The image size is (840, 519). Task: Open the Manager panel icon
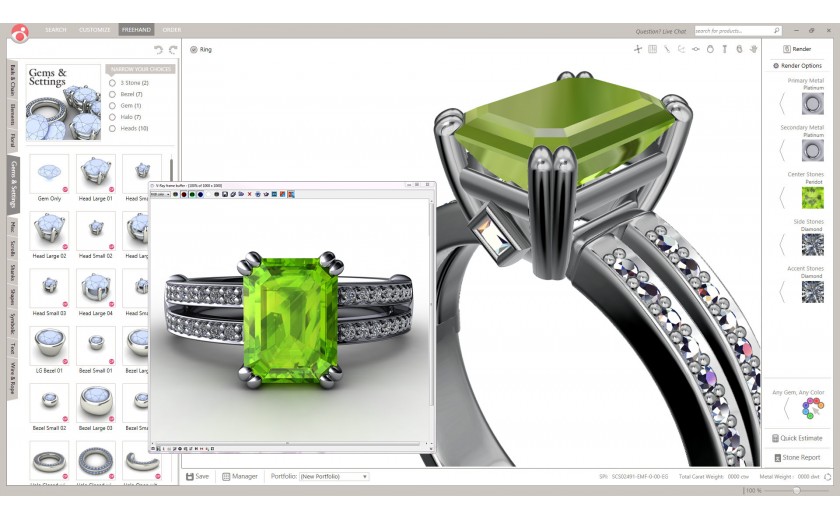pyautogui.click(x=226, y=477)
